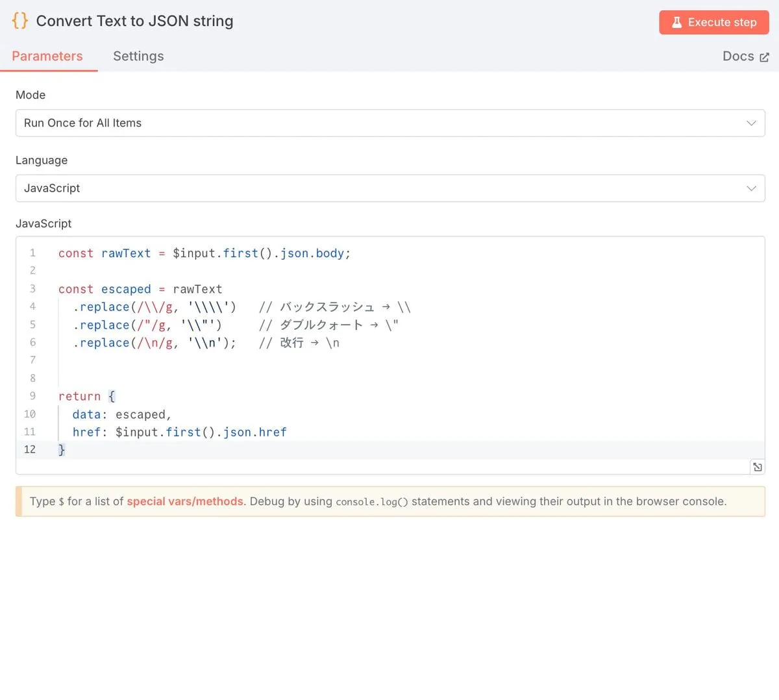Viewport: 779px width, 700px height.
Task: Open the Mode dropdown chevron
Action: coord(751,123)
